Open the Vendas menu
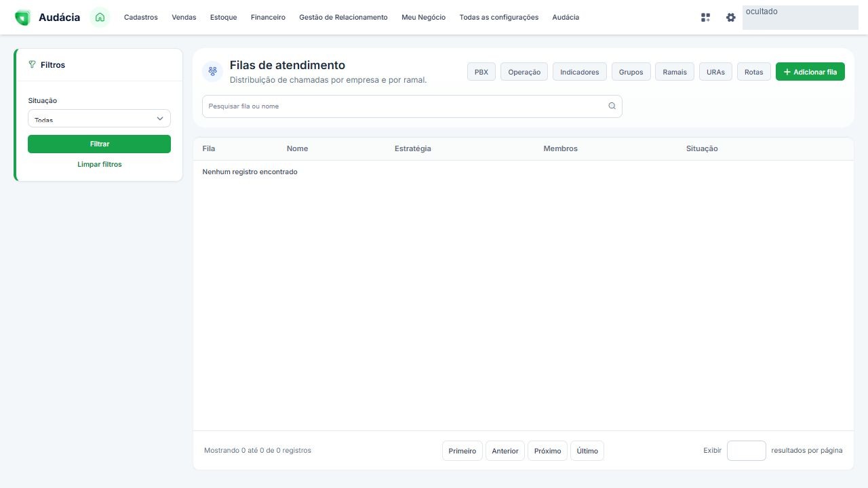The width and height of the screenshot is (868, 488). coord(184,18)
